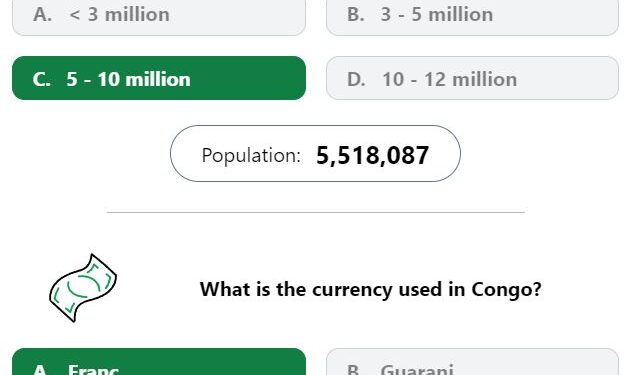
Task: Click the 'B.' letter beside 3 - 5 million
Action: coord(356,14)
